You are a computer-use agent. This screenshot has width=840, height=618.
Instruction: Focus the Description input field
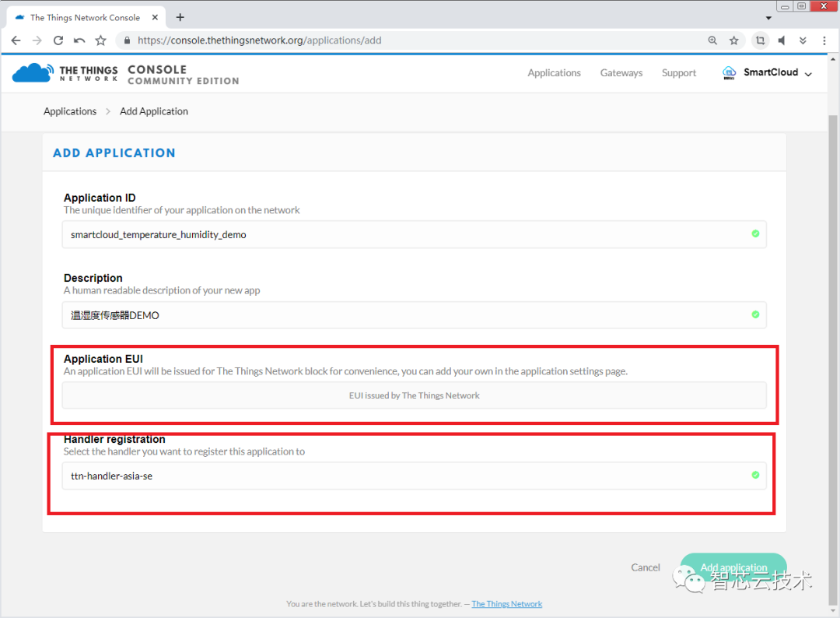(x=414, y=314)
